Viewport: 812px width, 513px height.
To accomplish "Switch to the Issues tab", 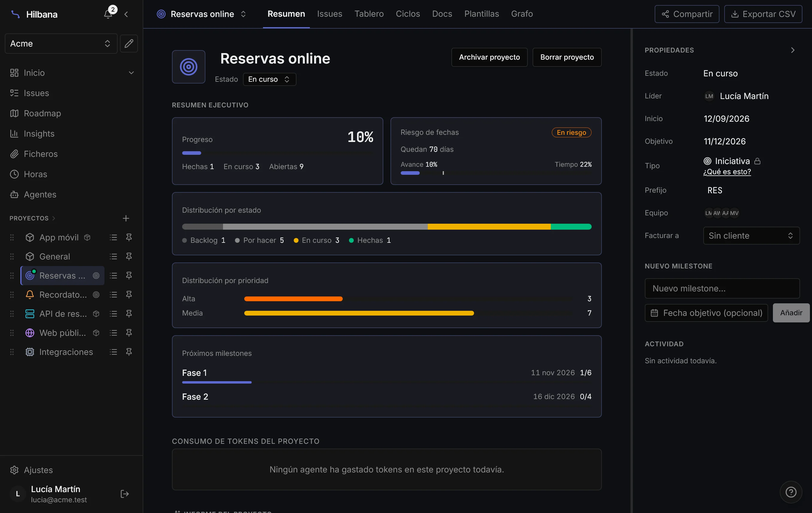I will coord(330,14).
